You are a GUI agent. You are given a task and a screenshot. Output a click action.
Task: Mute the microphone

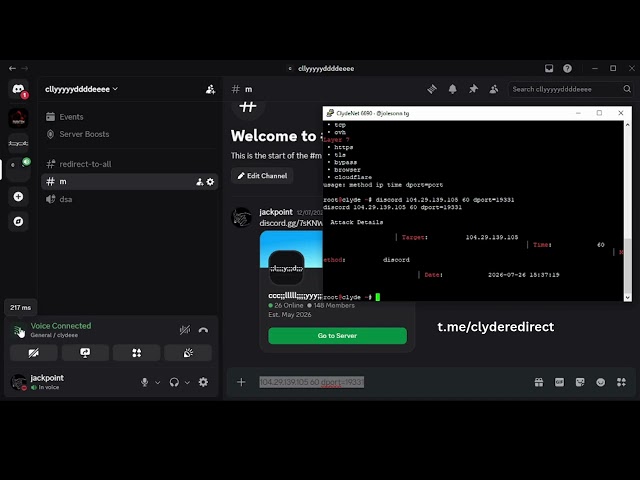(x=144, y=382)
